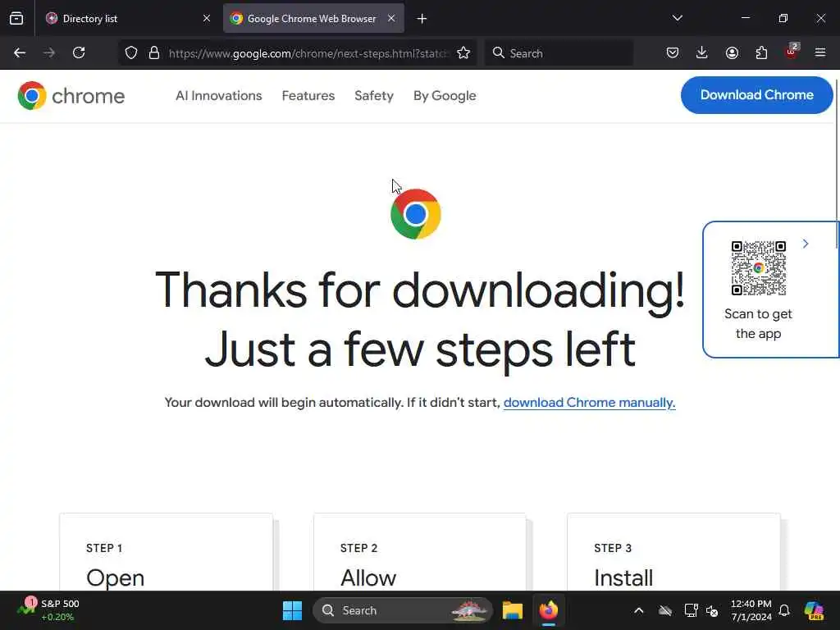Open the Features menu item
The height and width of the screenshot is (630, 840).
[x=308, y=96]
